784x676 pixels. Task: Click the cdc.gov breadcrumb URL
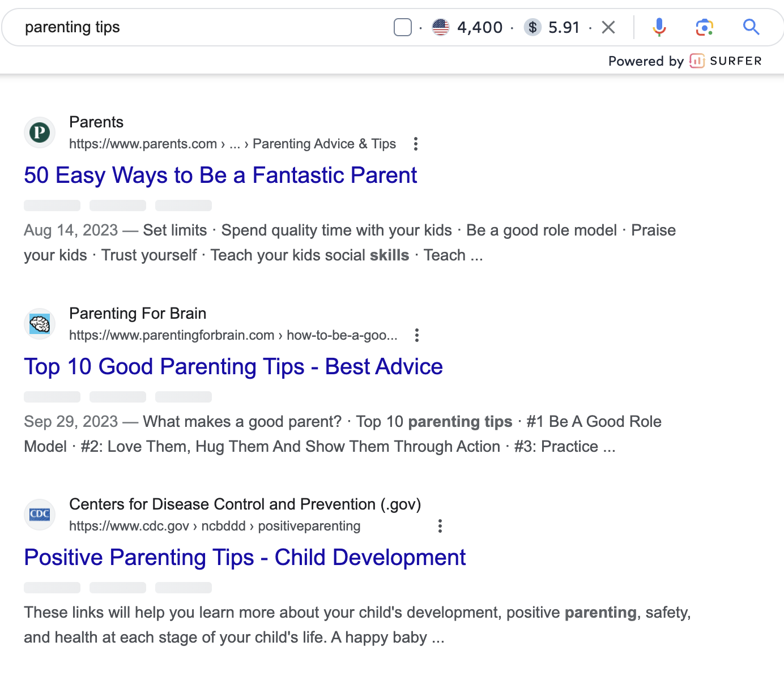pos(215,526)
